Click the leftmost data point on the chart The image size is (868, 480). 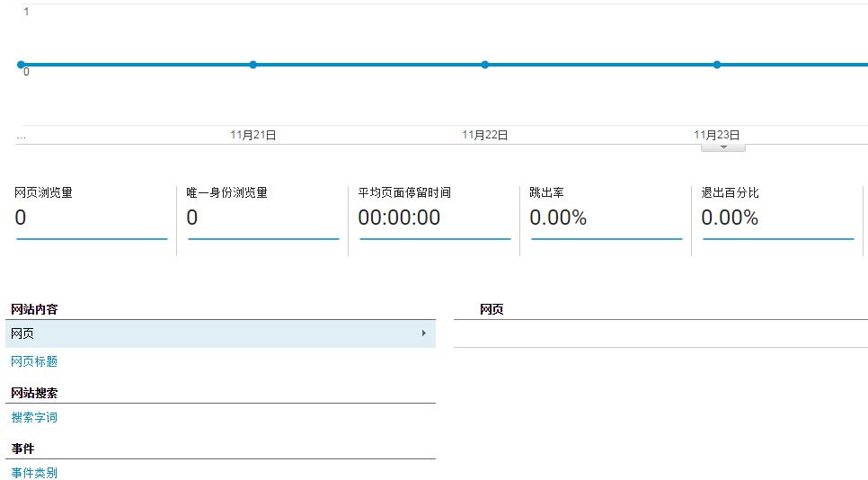pos(21,65)
